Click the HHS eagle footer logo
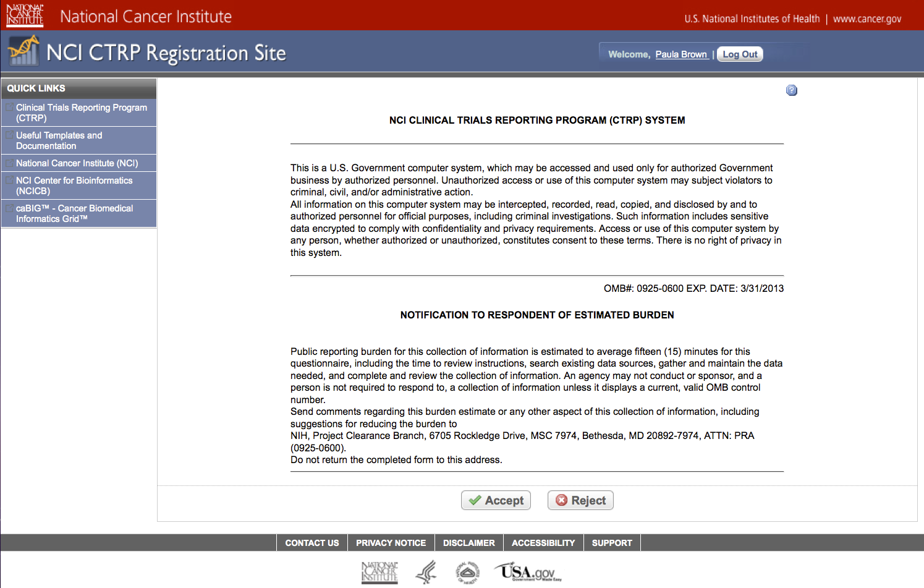Screen dimensions: 924x588 point(426,573)
